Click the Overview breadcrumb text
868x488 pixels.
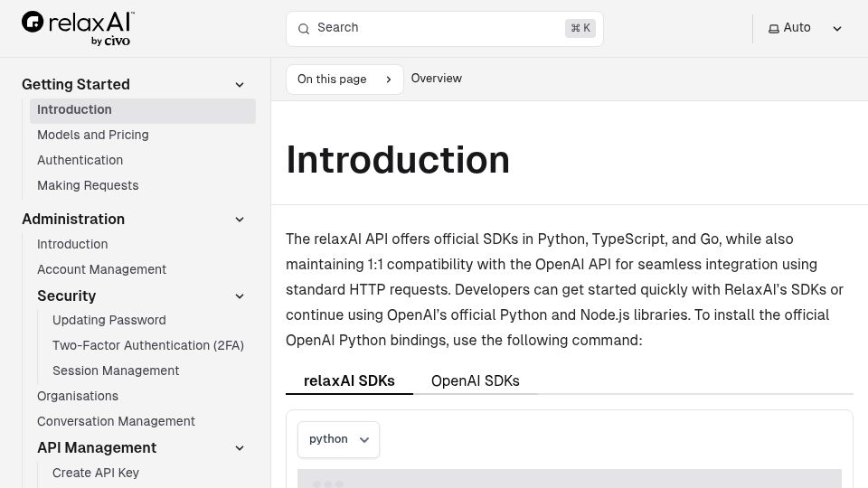tap(436, 79)
